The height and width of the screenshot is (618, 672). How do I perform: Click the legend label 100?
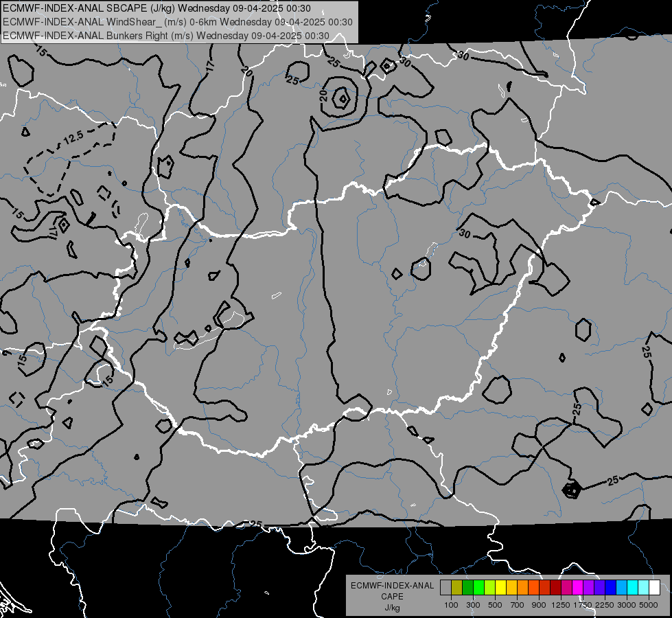point(451,605)
